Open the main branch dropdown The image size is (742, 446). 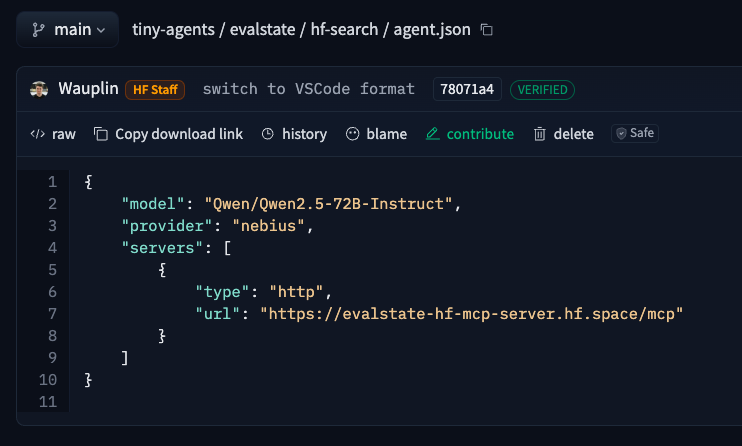point(67,30)
